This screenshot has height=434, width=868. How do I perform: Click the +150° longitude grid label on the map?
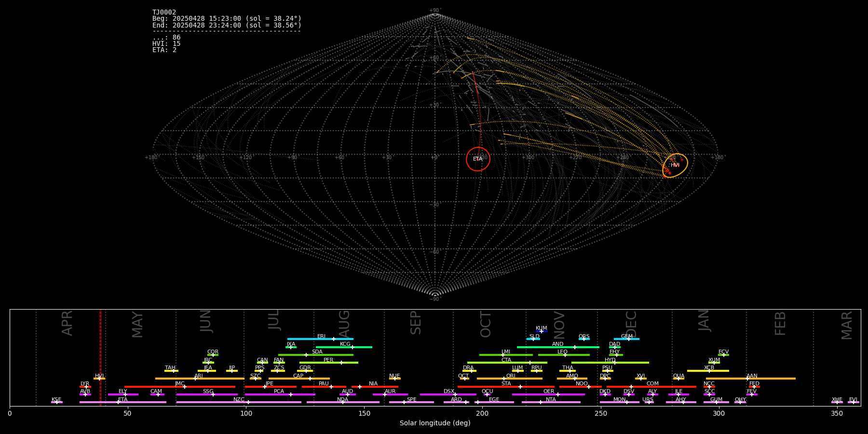point(199,157)
